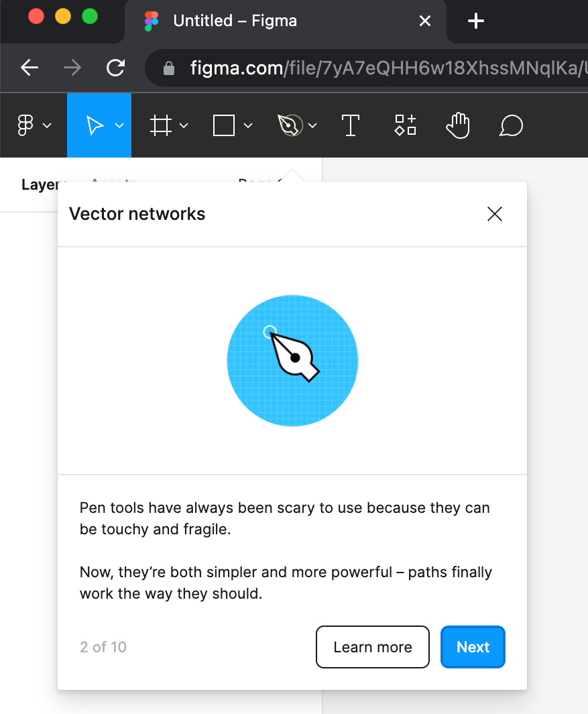Expand the Frame tool options chevron
Viewport: 588px width, 714px height.
pos(184,125)
